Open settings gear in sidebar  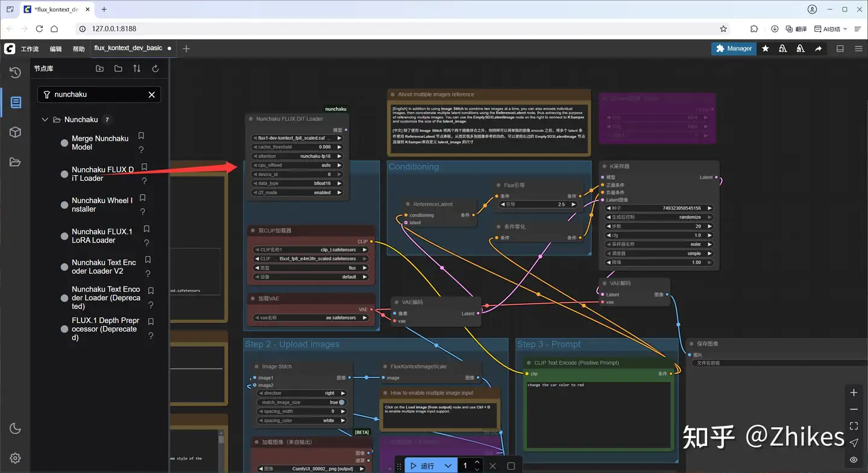click(15, 458)
